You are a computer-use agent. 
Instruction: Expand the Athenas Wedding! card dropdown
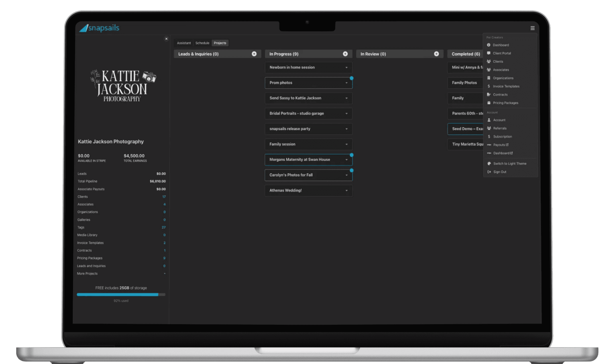pyautogui.click(x=346, y=190)
